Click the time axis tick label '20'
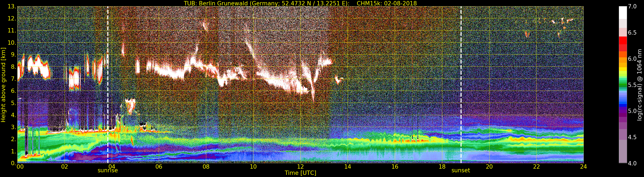Image resolution: width=644 pixels, height=177 pixels. pyautogui.click(x=489, y=167)
